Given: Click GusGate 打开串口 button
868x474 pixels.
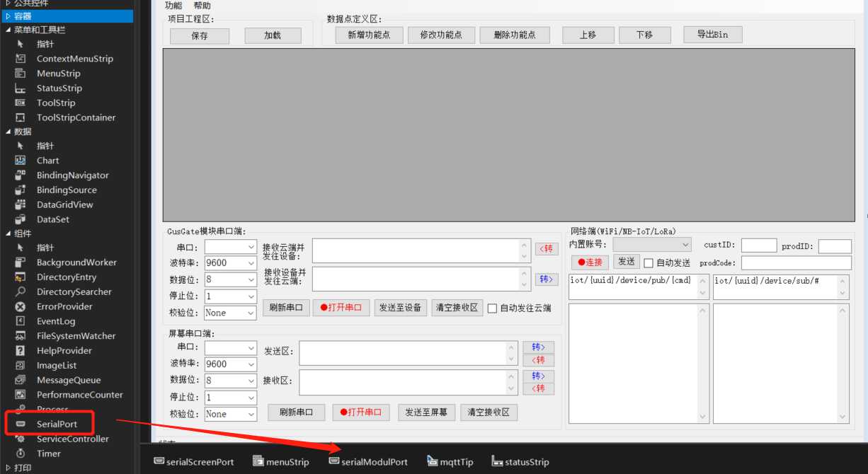Looking at the screenshot, I should click(x=341, y=308).
